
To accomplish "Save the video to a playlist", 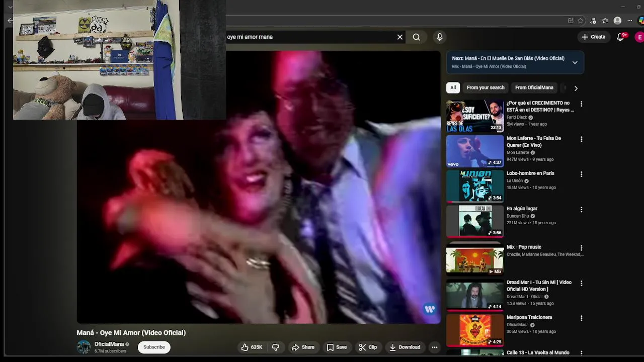I will click(337, 347).
